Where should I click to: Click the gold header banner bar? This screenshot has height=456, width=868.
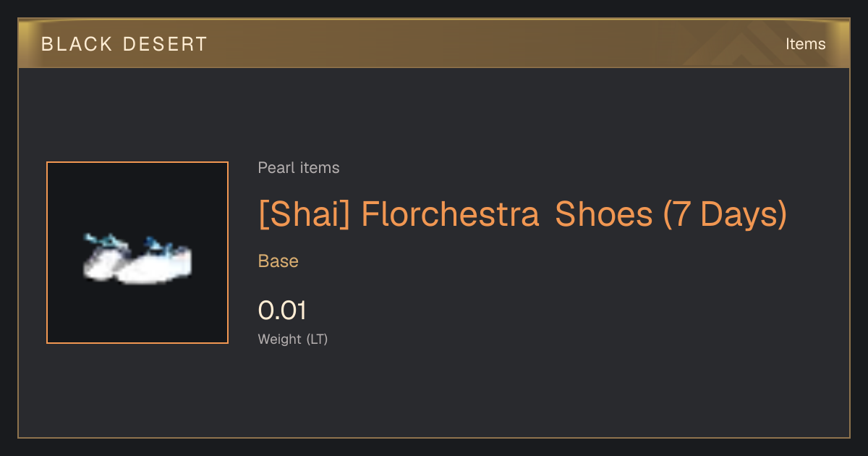click(x=434, y=44)
